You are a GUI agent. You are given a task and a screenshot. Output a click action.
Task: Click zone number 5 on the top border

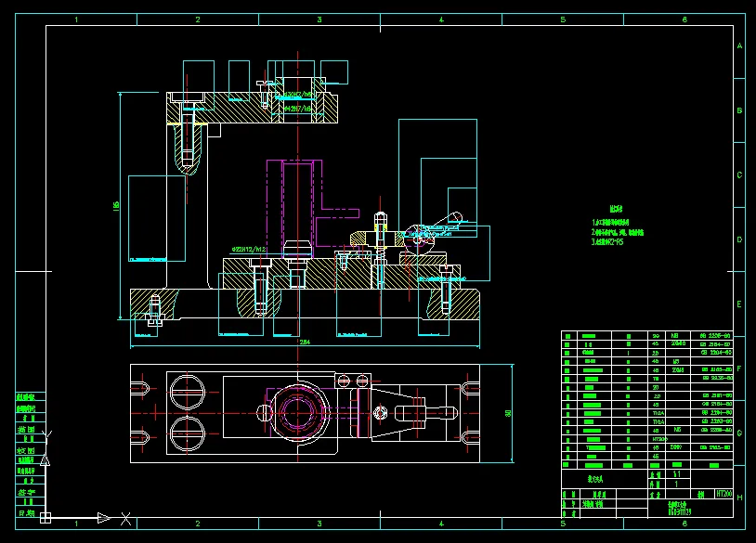[563, 19]
